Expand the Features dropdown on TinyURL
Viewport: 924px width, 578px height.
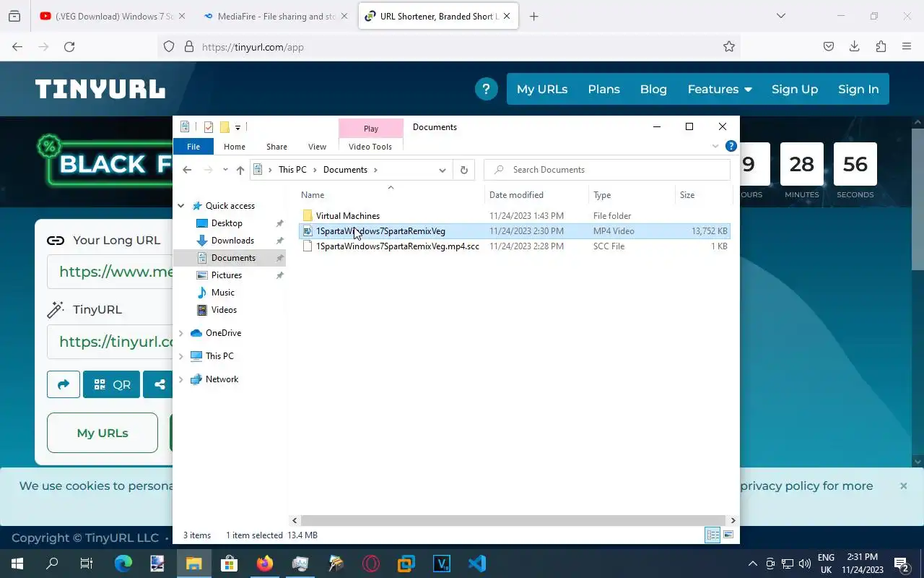pos(720,90)
